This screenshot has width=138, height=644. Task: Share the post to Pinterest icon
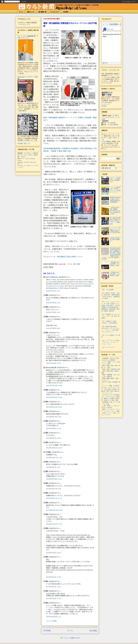[53, 267]
